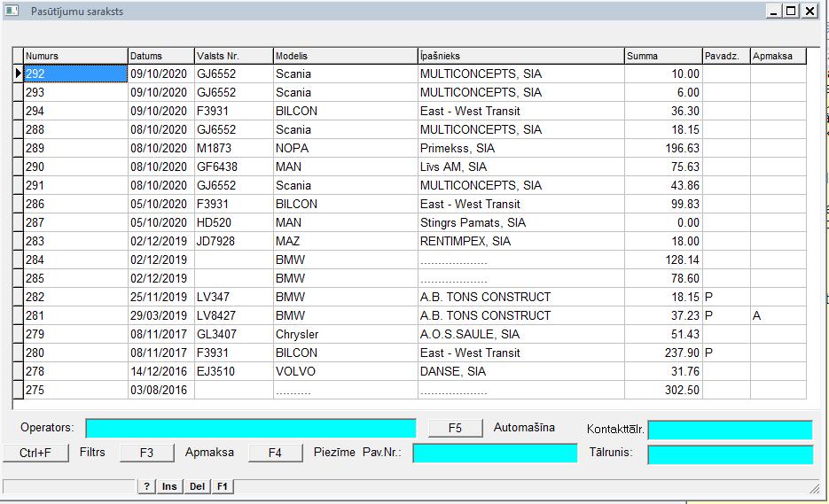Image resolution: width=829 pixels, height=504 pixels.
Task: Click model NOPA cell
Action: (x=346, y=149)
